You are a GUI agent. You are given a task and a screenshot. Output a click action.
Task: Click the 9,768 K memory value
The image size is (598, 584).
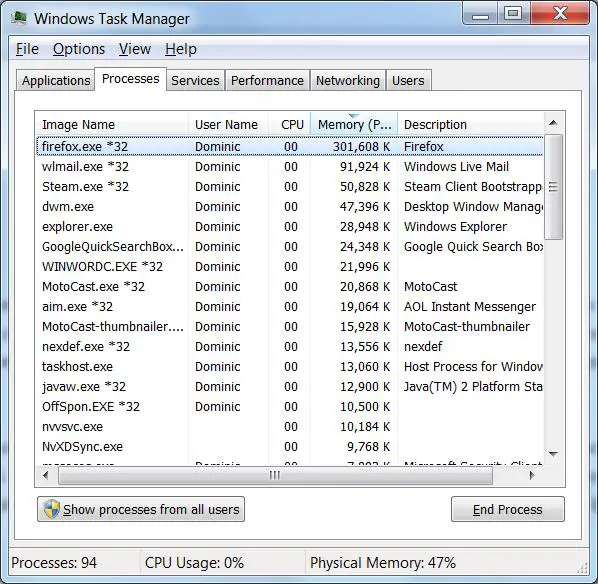(368, 447)
